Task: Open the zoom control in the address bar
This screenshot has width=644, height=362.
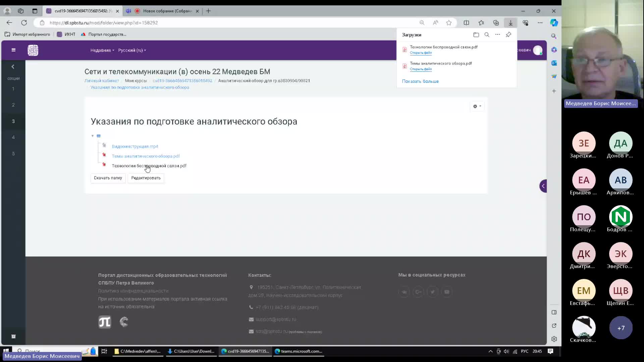Action: [422, 22]
